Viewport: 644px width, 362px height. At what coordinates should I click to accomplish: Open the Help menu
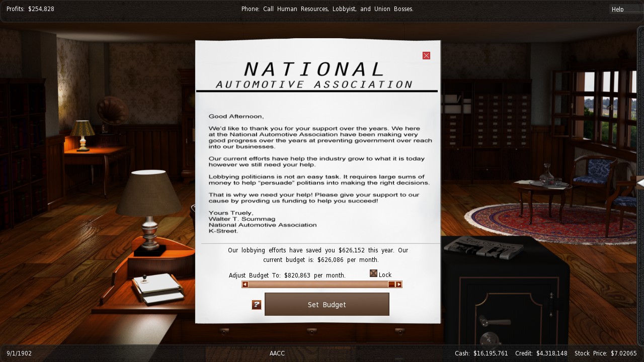(618, 9)
